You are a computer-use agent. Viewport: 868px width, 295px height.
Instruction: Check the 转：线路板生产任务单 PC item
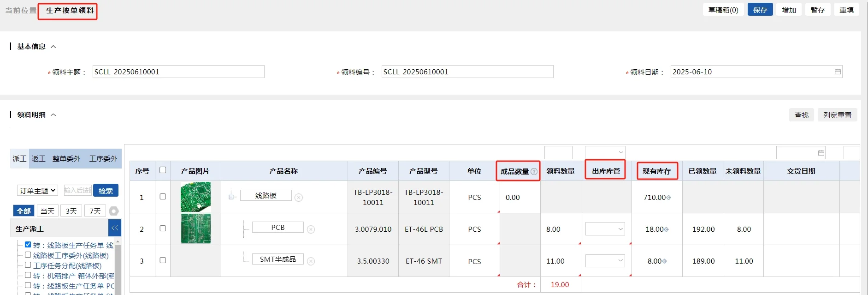point(28,285)
